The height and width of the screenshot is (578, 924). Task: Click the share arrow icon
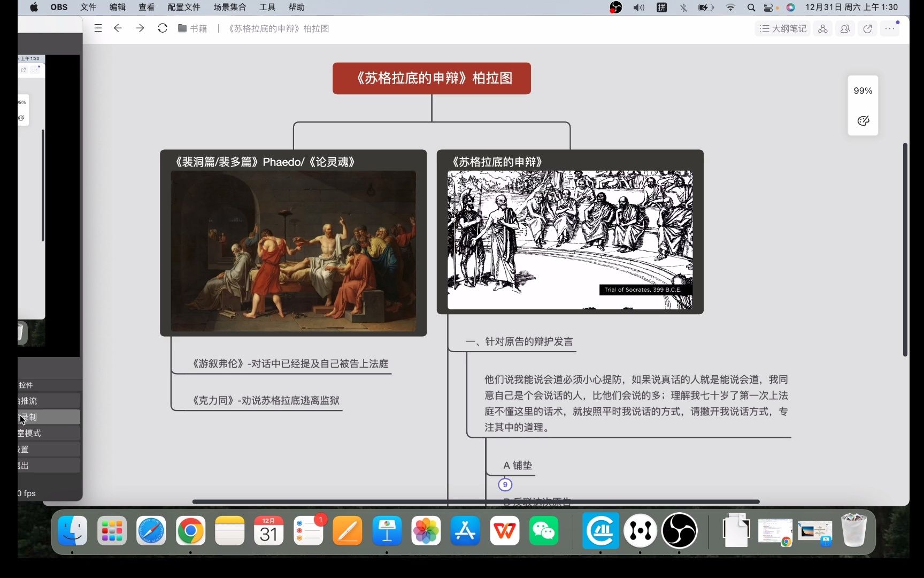[867, 29]
